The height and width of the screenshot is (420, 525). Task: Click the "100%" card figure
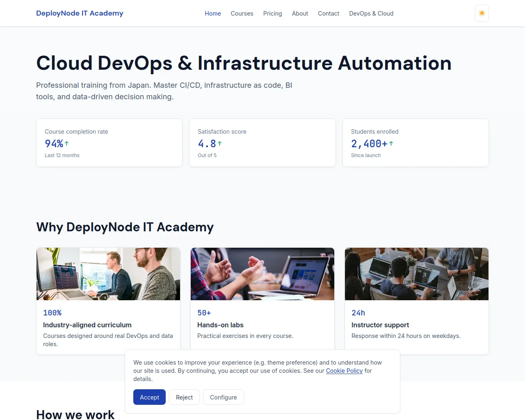[x=52, y=313]
